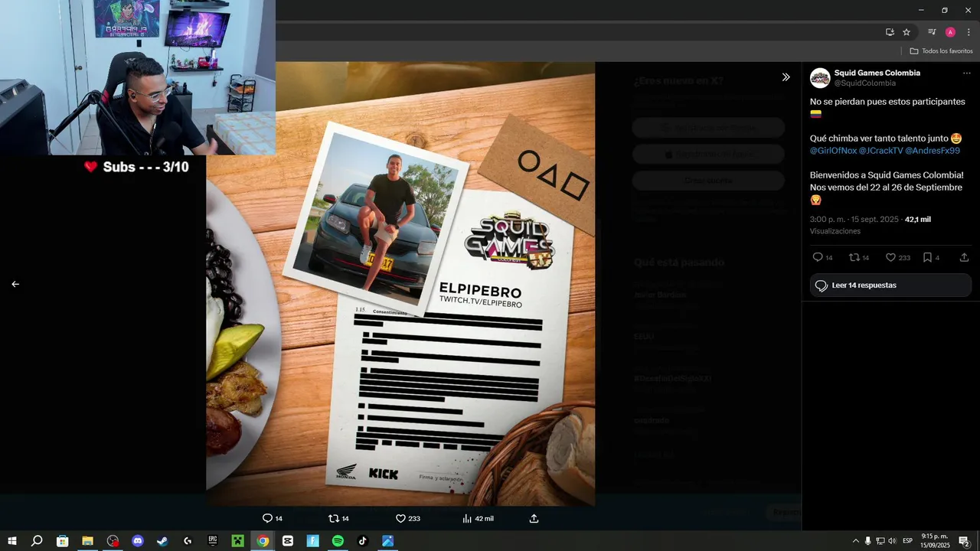Open the Chrome profile avatar labeled A

pyautogui.click(x=950, y=32)
